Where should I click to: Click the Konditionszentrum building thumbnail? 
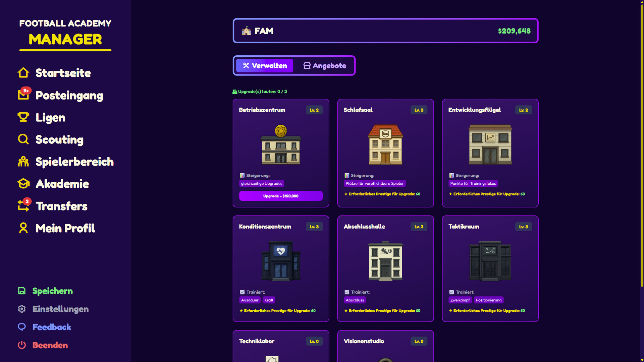(x=281, y=261)
